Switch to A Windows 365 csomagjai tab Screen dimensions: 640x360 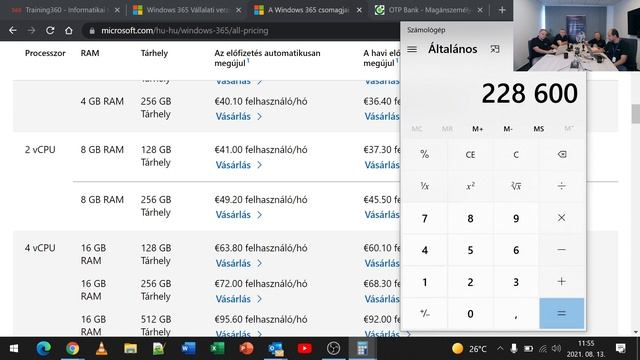307,10
